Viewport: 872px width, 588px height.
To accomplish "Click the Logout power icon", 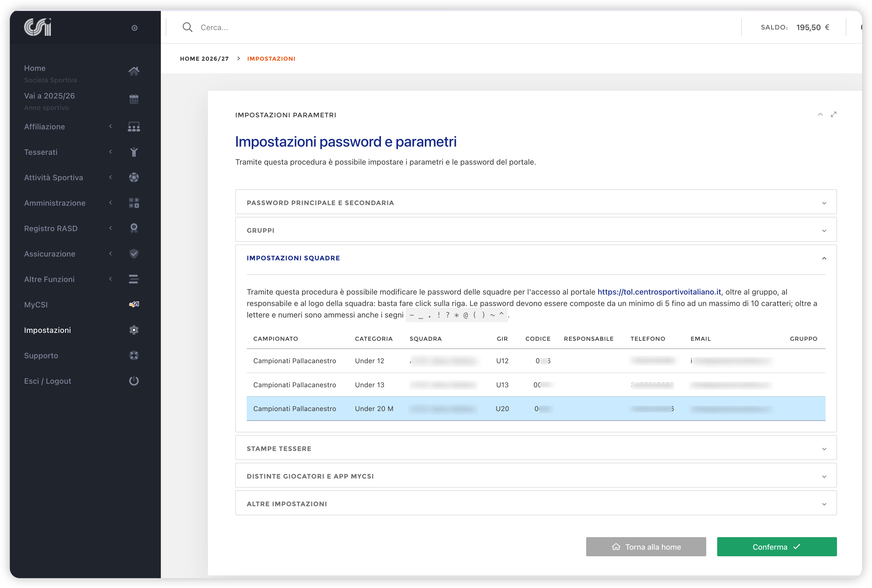I will pos(134,381).
